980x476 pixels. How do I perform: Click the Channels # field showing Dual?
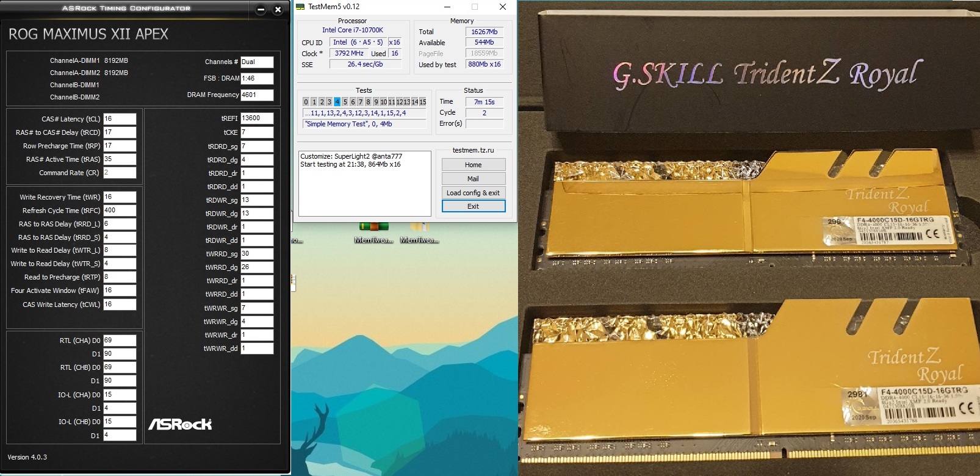[257, 62]
